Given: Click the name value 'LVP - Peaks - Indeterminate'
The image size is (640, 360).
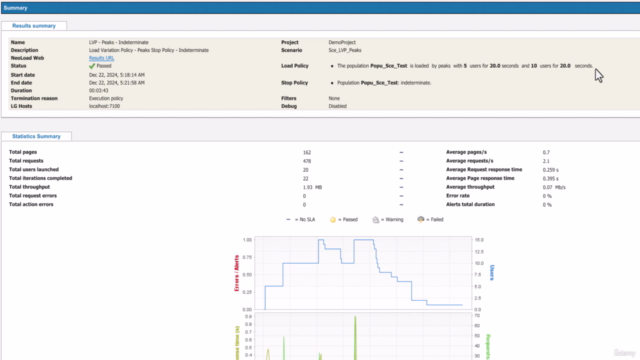Looking at the screenshot, I should click(119, 42).
